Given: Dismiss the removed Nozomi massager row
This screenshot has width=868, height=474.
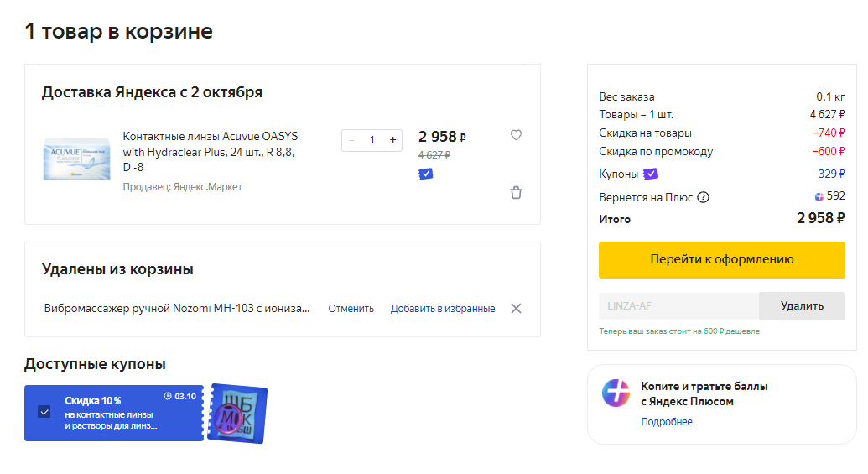Looking at the screenshot, I should coord(516,308).
